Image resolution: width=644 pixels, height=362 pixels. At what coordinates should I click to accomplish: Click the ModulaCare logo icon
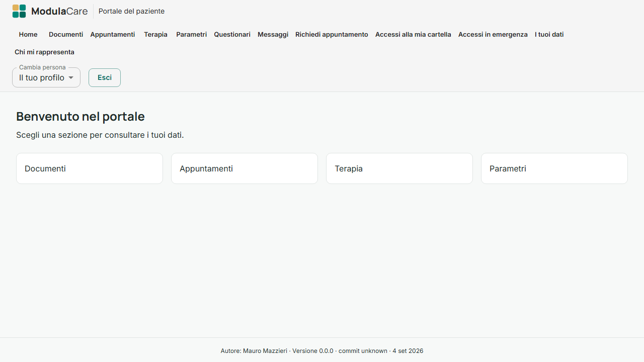click(19, 11)
